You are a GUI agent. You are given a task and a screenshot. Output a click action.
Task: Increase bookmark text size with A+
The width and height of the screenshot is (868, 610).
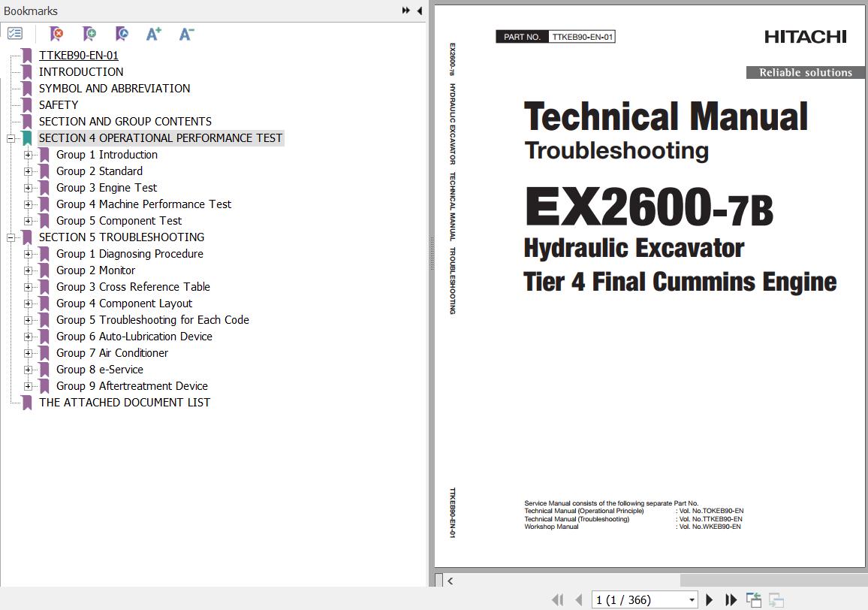[154, 34]
